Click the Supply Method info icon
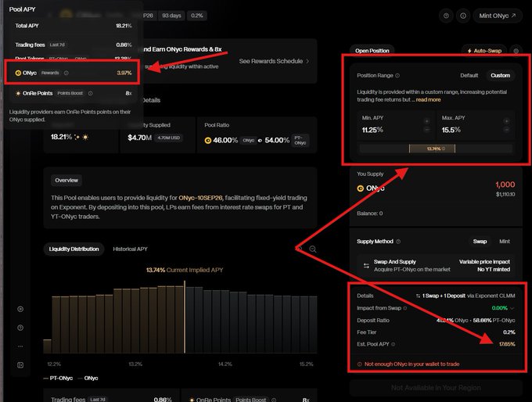 [398, 242]
